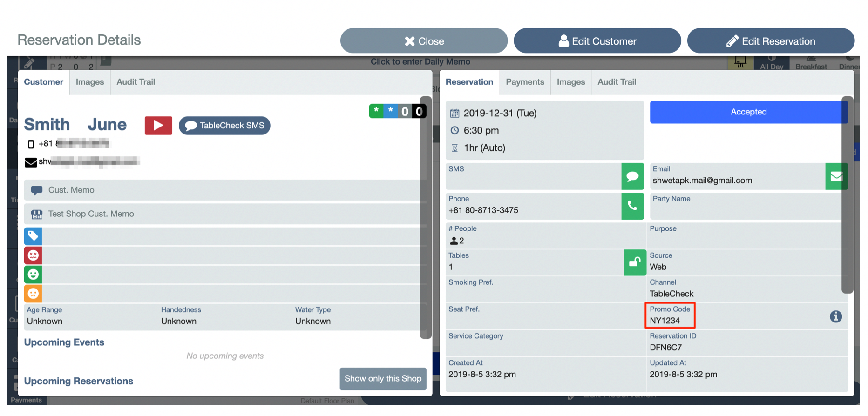868x416 pixels.
Task: Click the Reservation ID DFN6C7
Action: [665, 348]
